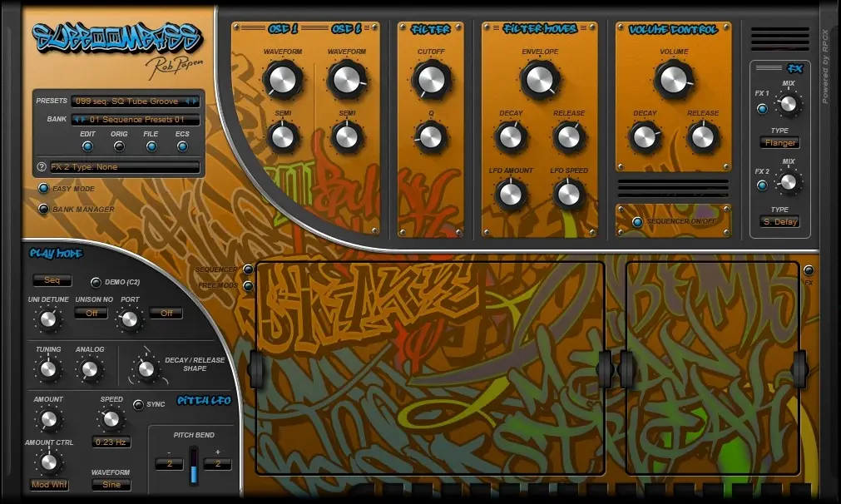The height and width of the screenshot is (504, 841).
Task: Go to next preset with right arrow
Action: [194, 101]
